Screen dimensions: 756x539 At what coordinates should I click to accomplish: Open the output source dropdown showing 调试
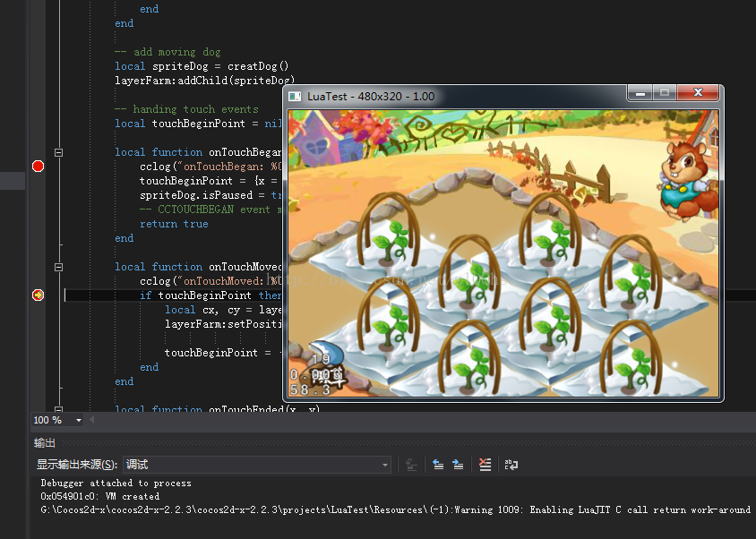coord(256,465)
